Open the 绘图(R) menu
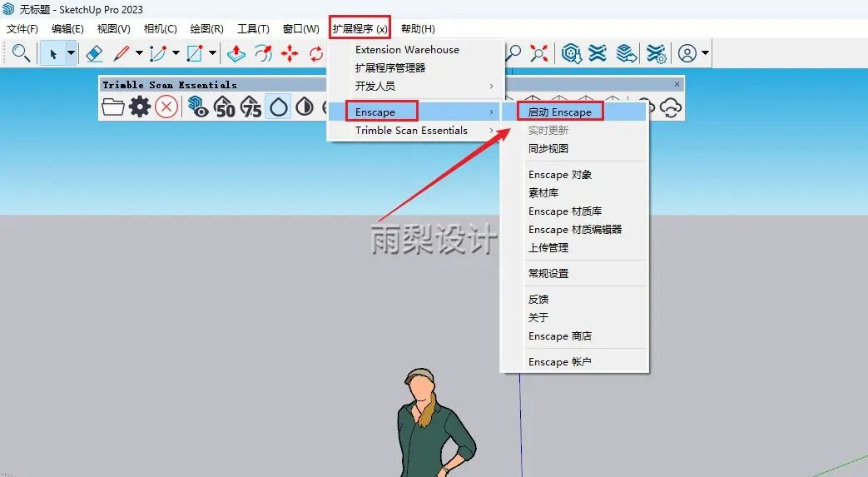The image size is (868, 477). coord(206,29)
